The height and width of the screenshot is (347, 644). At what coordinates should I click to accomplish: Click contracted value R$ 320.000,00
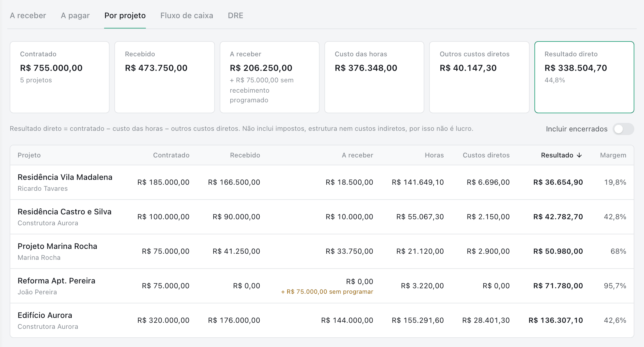[x=163, y=320]
